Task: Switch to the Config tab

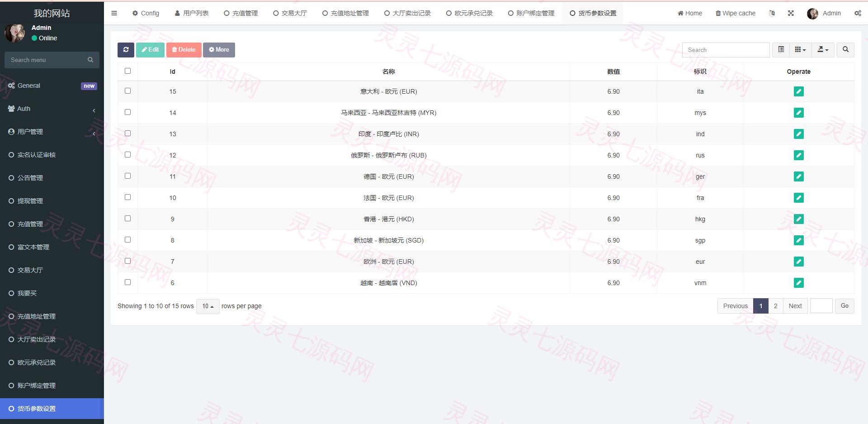Action: (146, 13)
